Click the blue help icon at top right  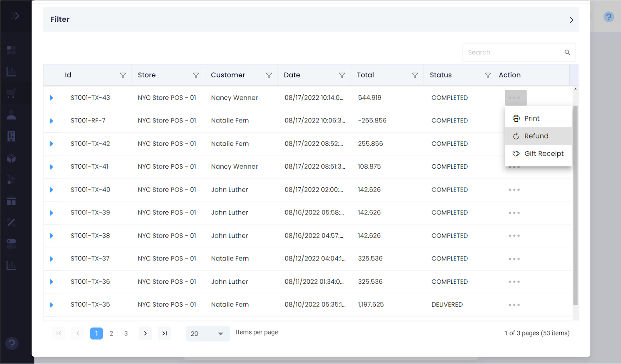coord(608,17)
